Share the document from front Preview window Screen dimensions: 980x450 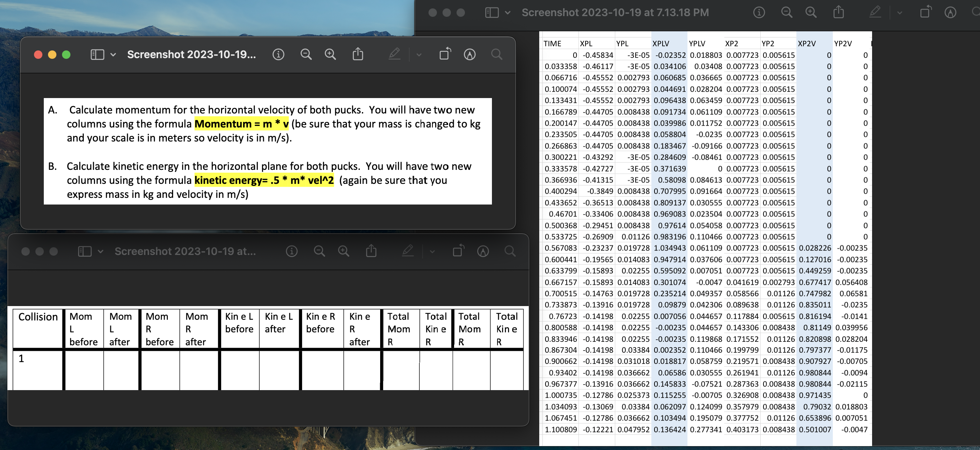358,54
